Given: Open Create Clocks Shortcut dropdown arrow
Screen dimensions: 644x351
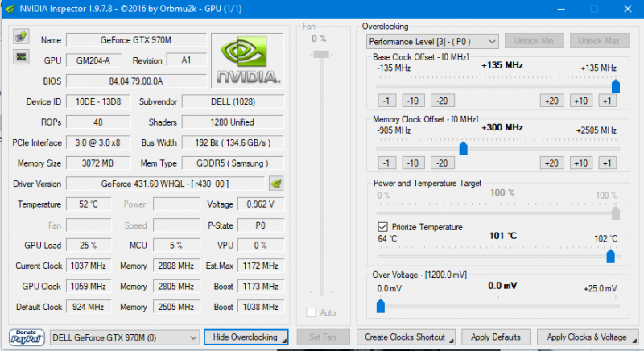Looking at the screenshot, I should [451, 341].
